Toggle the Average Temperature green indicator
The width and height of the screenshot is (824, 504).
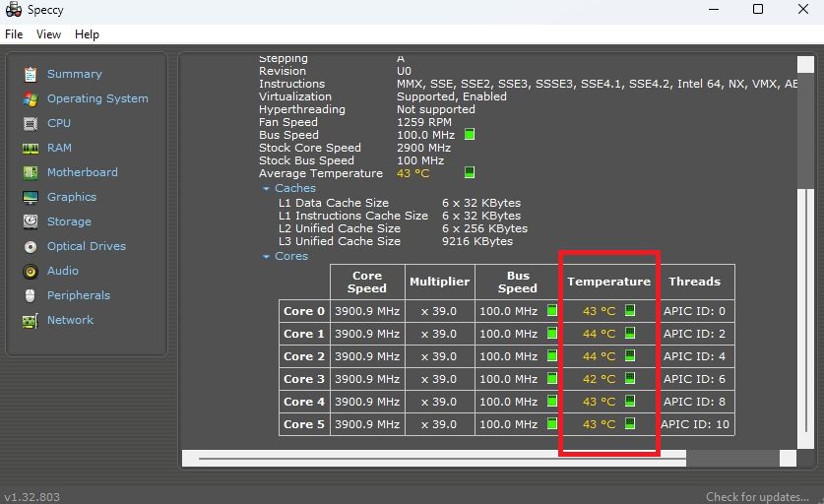tap(470, 173)
